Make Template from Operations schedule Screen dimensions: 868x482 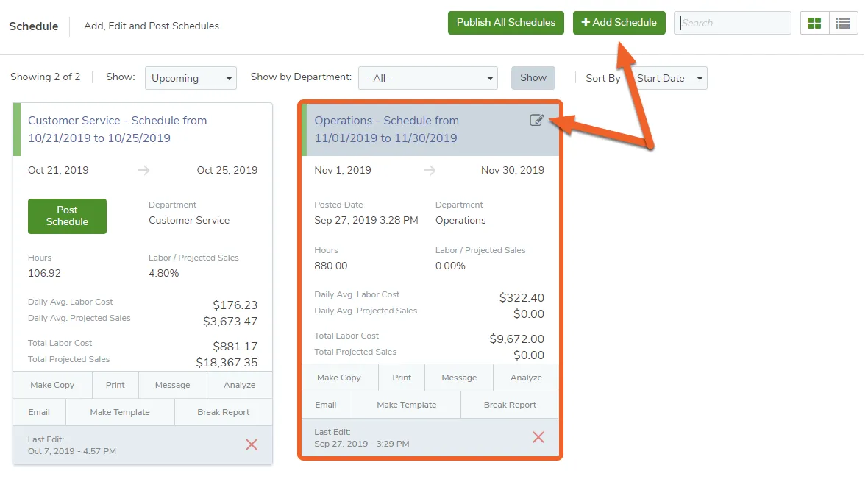(x=406, y=405)
